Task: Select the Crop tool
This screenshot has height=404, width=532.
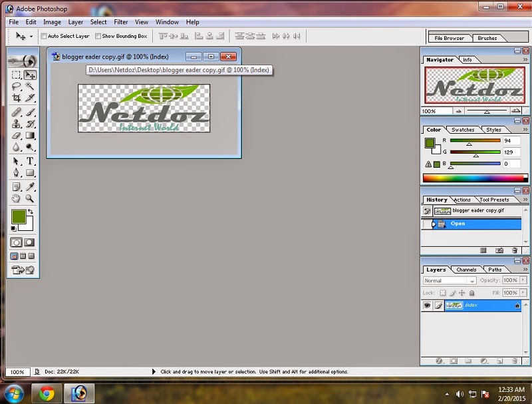Action: 16,98
